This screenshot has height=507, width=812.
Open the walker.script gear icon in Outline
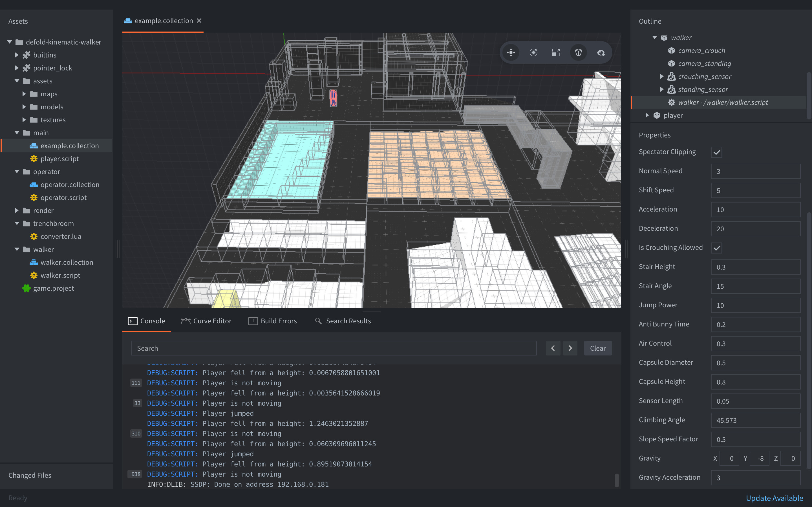point(672,102)
